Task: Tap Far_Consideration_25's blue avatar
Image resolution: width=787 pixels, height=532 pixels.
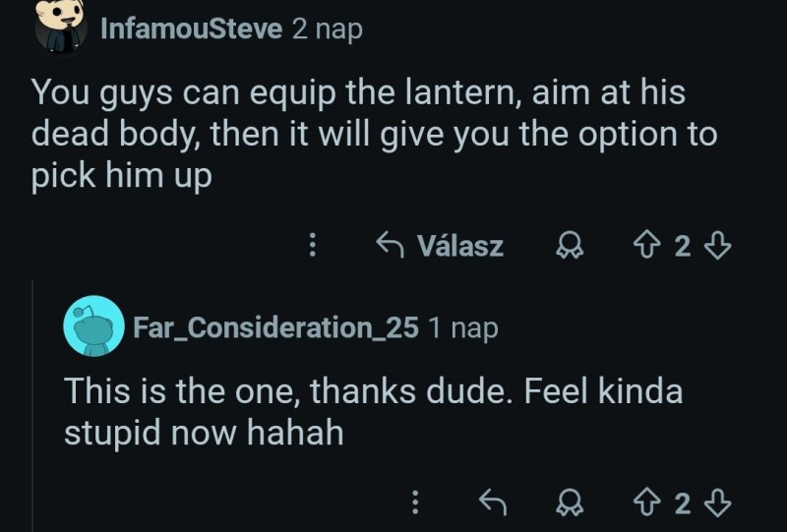Action: [x=91, y=325]
